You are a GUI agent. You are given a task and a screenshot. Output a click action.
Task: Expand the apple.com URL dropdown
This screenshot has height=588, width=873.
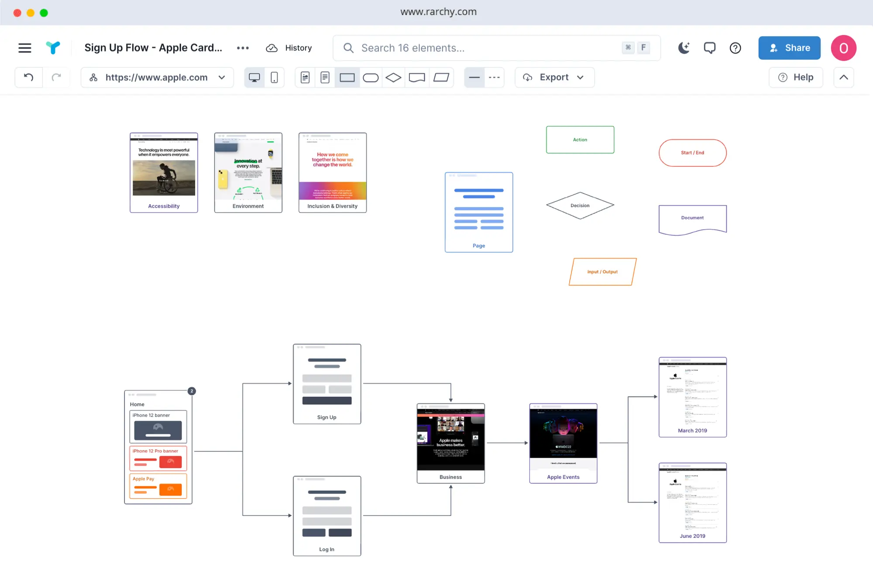coord(222,77)
